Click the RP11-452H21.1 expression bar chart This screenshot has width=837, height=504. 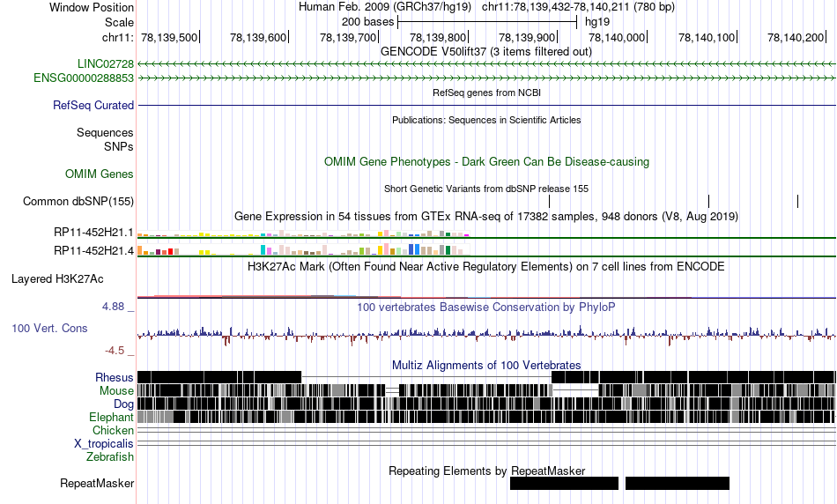click(303, 233)
